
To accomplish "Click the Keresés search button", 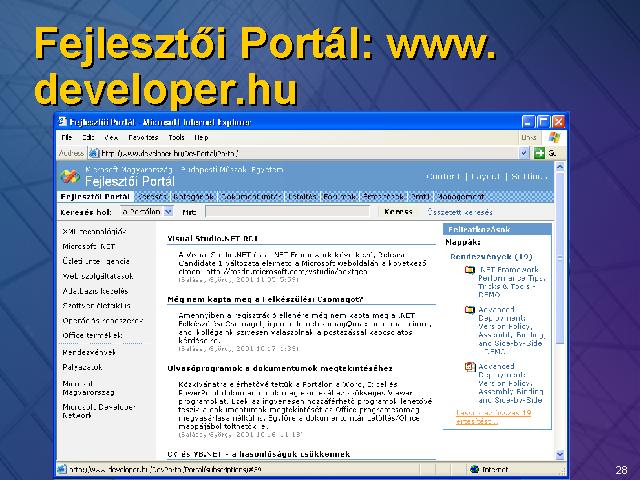I will pos(398,211).
